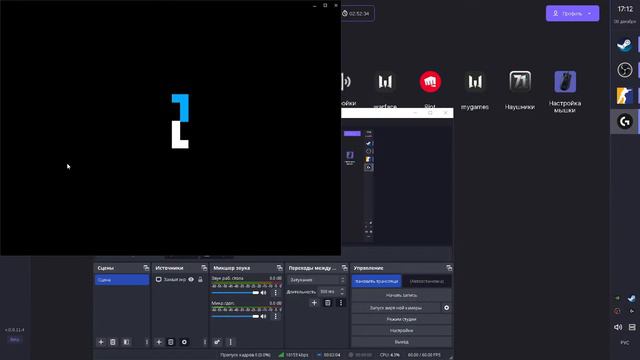Add a new source in Источники panel
The height and width of the screenshot is (360, 640).
click(159, 342)
